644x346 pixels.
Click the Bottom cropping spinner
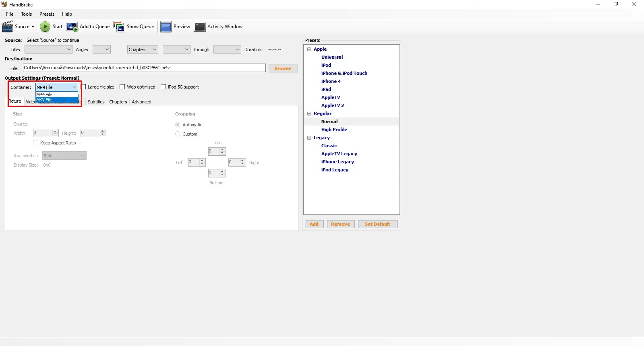tap(217, 173)
